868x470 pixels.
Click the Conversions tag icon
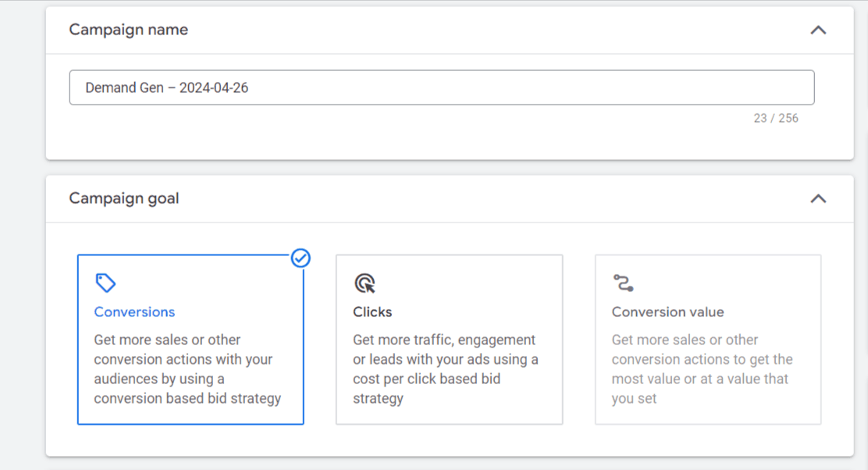pyautogui.click(x=105, y=283)
